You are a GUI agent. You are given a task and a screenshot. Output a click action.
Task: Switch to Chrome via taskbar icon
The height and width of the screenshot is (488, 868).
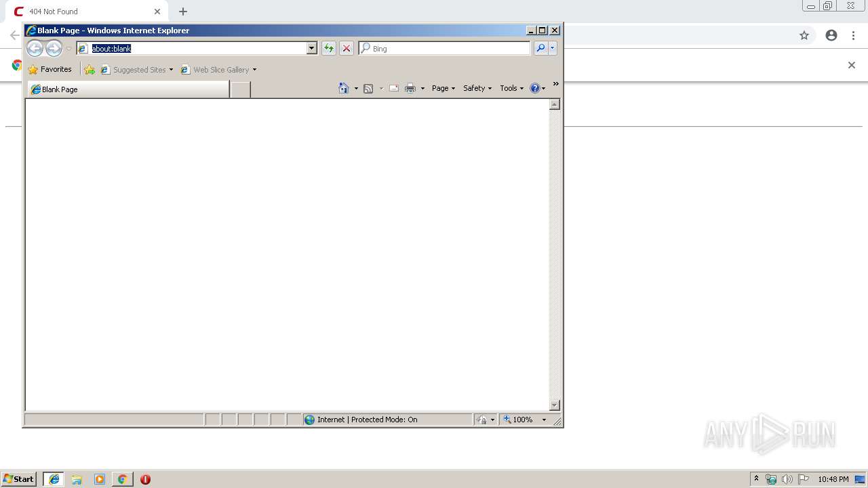(122, 479)
